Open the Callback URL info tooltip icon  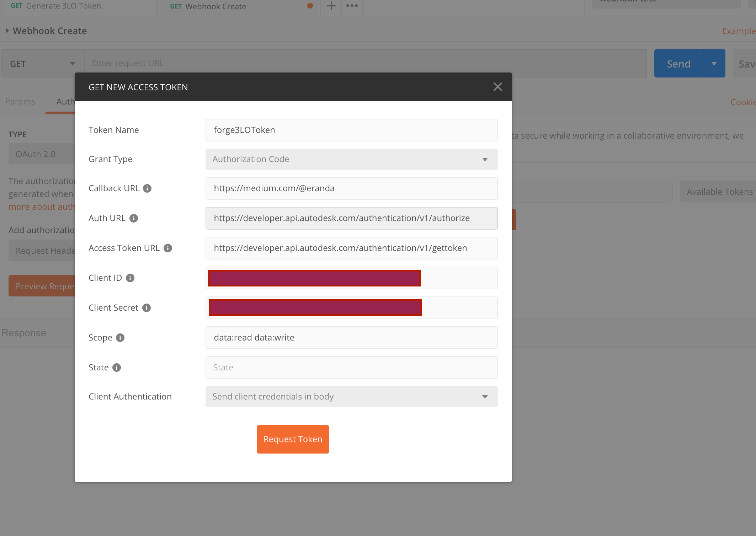(147, 188)
